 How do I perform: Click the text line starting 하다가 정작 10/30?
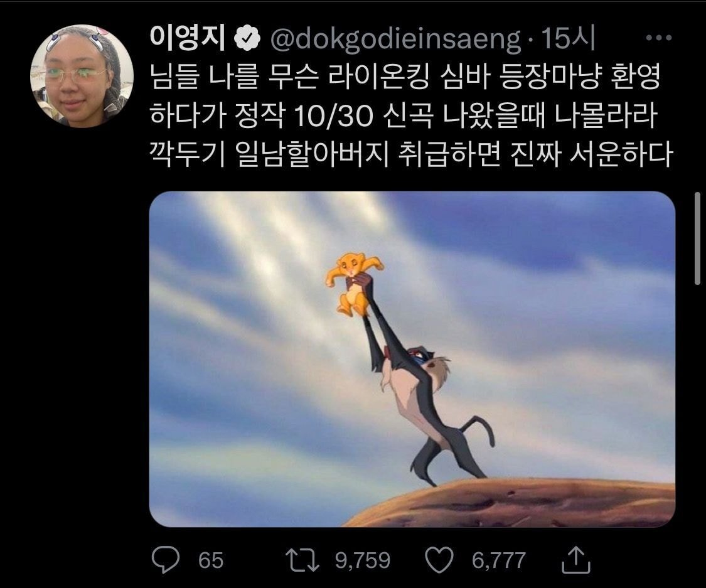[x=404, y=115]
